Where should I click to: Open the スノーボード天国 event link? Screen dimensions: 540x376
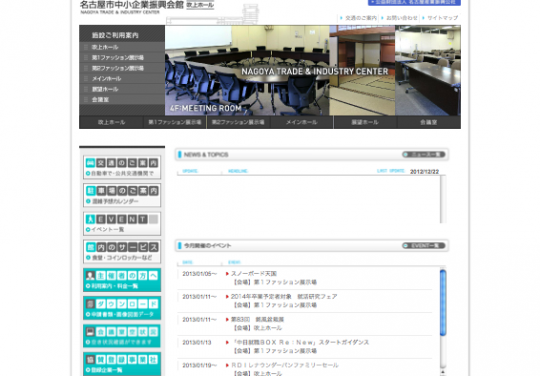(253, 274)
